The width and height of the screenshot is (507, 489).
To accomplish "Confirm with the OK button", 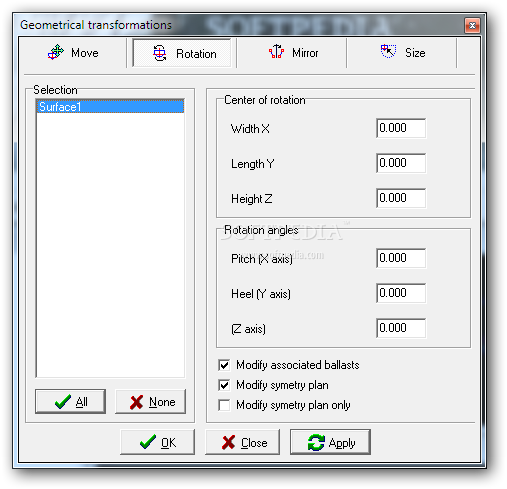I will pos(157,442).
